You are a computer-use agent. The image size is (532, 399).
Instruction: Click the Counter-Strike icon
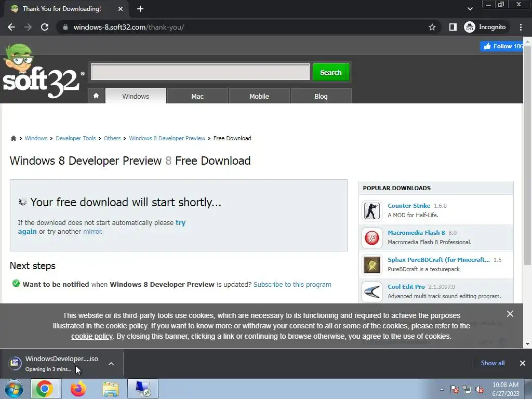click(372, 211)
